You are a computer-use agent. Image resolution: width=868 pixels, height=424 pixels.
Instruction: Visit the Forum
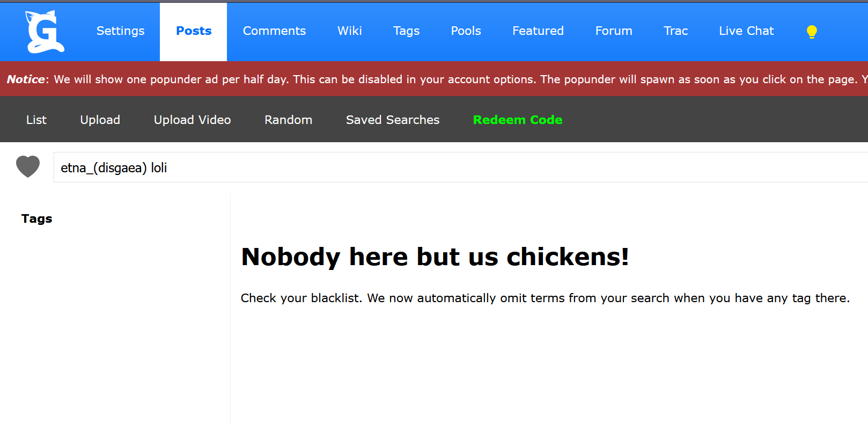point(614,31)
